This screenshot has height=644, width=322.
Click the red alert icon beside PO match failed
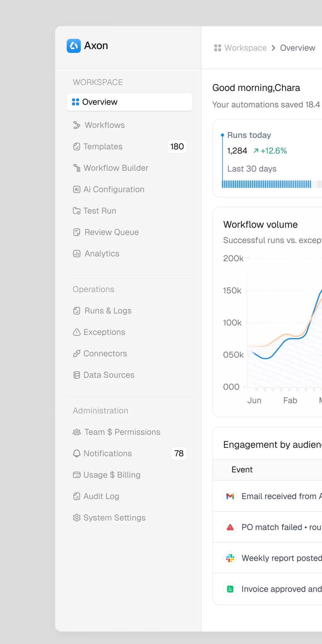click(x=230, y=527)
